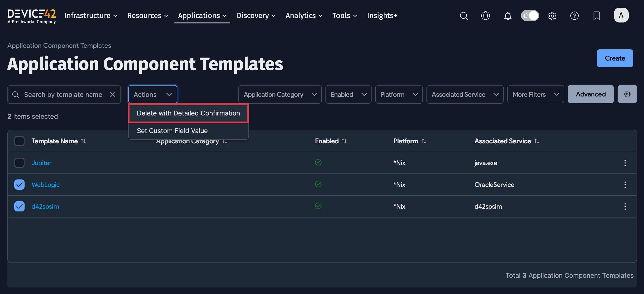Click the bookmark icon in header
This screenshot has width=644, height=294.
pyautogui.click(x=597, y=16)
